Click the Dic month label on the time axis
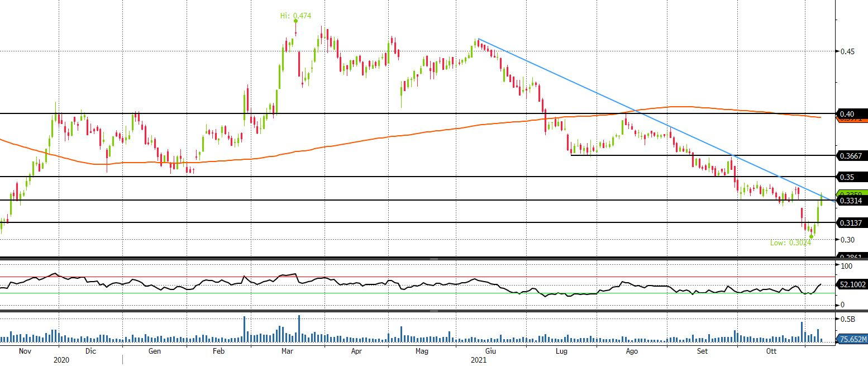Image resolution: width=868 pixels, height=366 pixels. 90,351
